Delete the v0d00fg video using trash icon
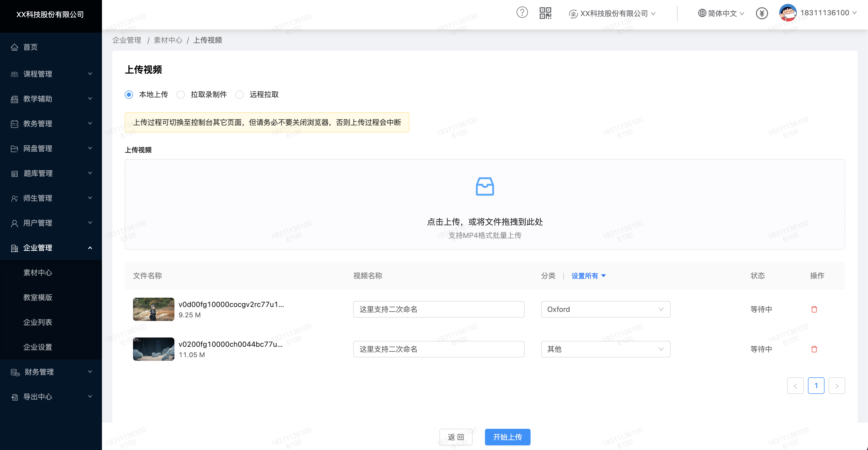Image resolution: width=868 pixels, height=450 pixels. click(814, 309)
